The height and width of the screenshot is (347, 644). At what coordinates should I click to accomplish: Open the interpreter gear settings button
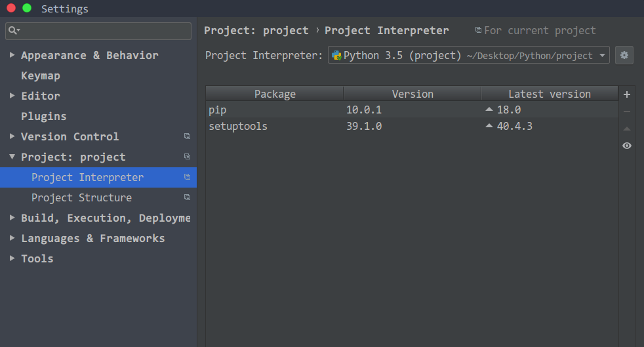pyautogui.click(x=624, y=55)
